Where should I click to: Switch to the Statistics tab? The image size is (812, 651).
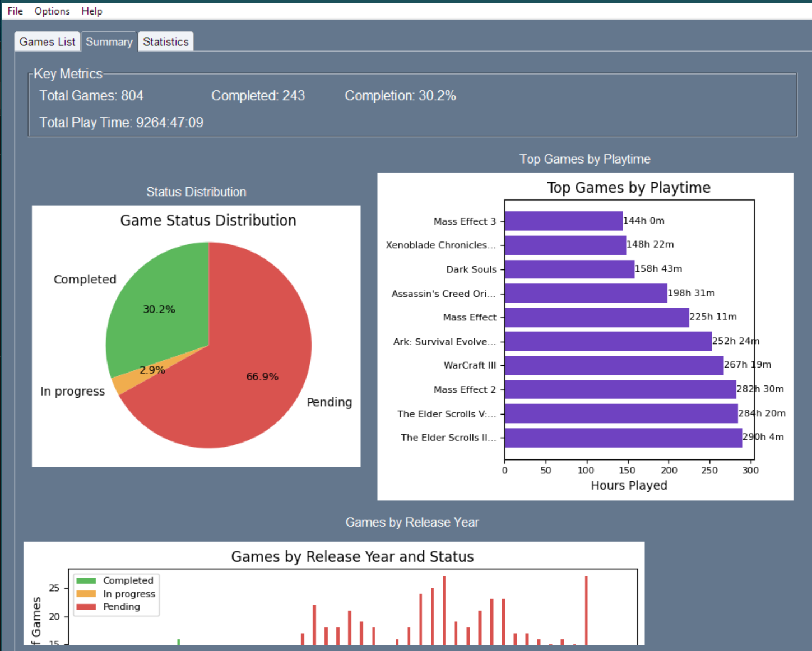[166, 41]
